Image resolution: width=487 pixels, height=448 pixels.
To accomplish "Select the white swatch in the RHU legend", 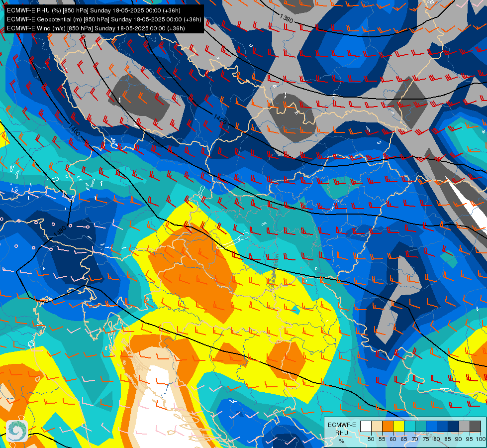I will click(x=366, y=426).
